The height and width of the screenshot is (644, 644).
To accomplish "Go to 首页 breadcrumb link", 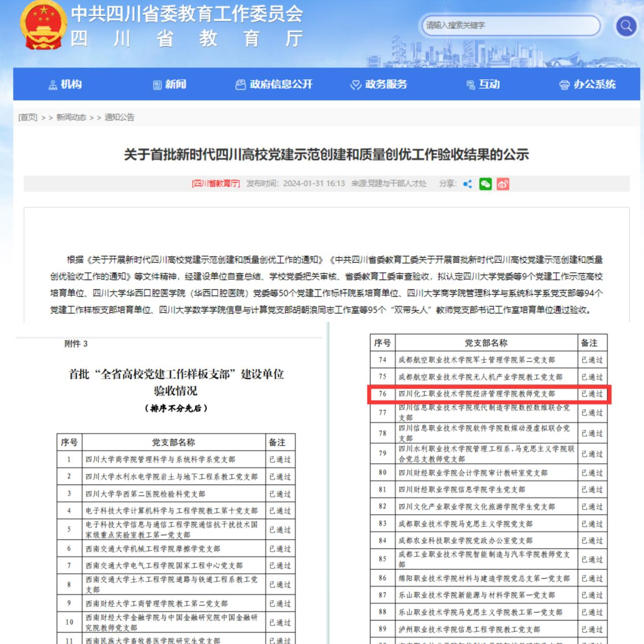I will coord(28,117).
